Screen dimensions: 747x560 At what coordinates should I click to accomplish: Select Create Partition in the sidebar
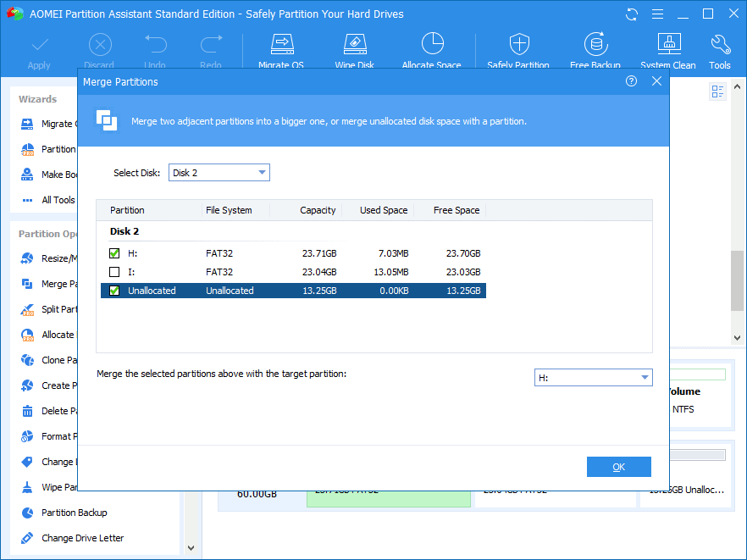point(47,385)
